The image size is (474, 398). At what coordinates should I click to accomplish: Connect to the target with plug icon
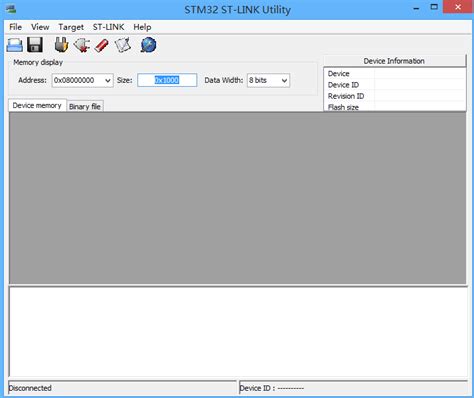coord(61,45)
